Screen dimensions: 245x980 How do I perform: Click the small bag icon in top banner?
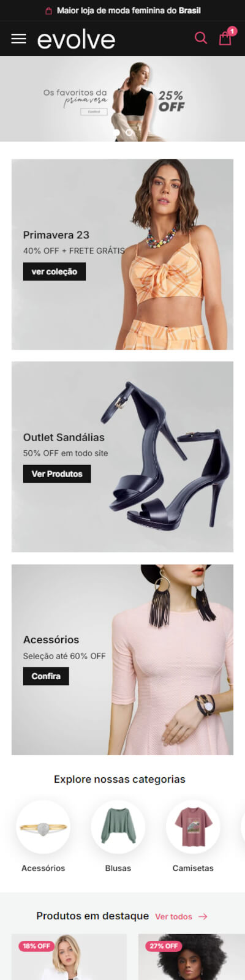click(49, 10)
